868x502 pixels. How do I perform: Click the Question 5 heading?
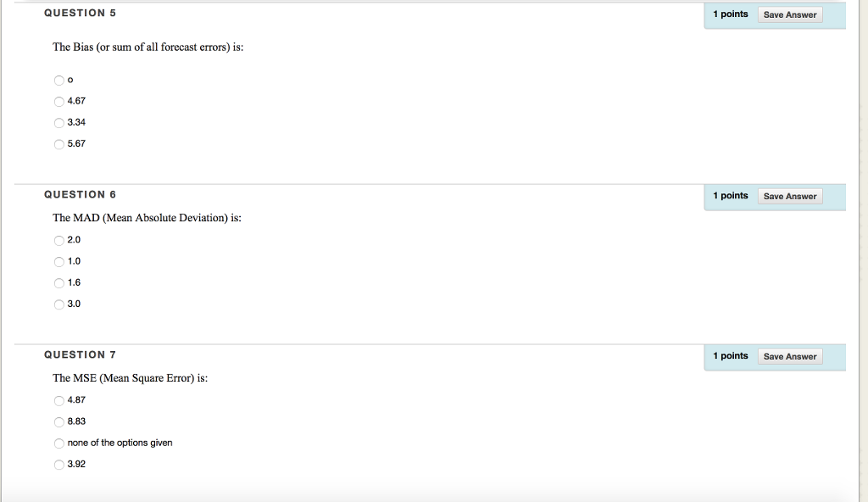(80, 14)
